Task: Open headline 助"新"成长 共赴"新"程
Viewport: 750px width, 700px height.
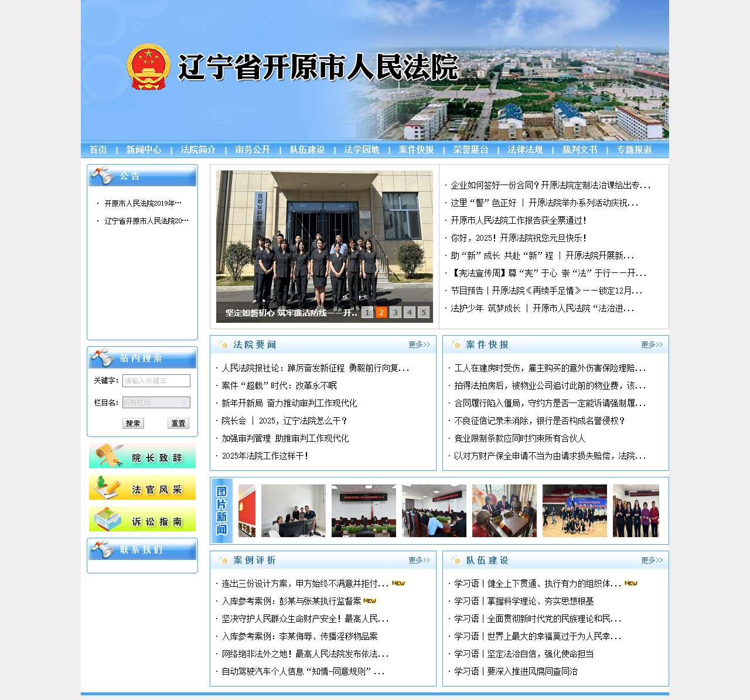Action: tap(542, 255)
